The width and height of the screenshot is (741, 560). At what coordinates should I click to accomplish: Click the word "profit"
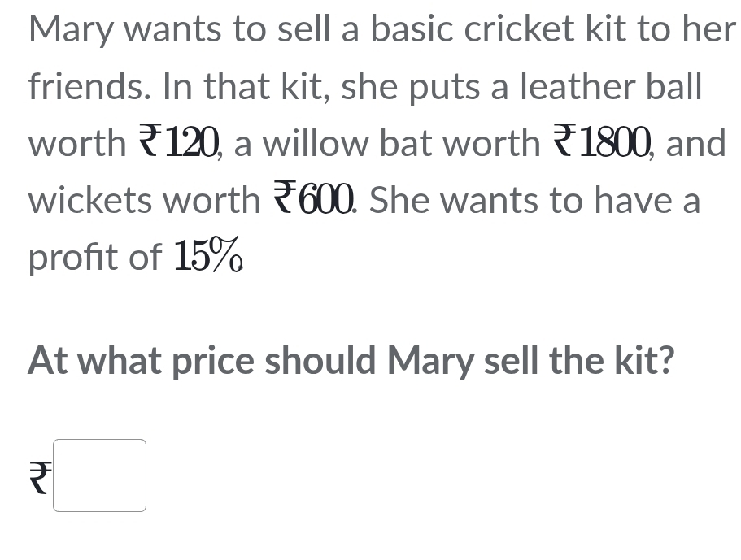(75, 257)
